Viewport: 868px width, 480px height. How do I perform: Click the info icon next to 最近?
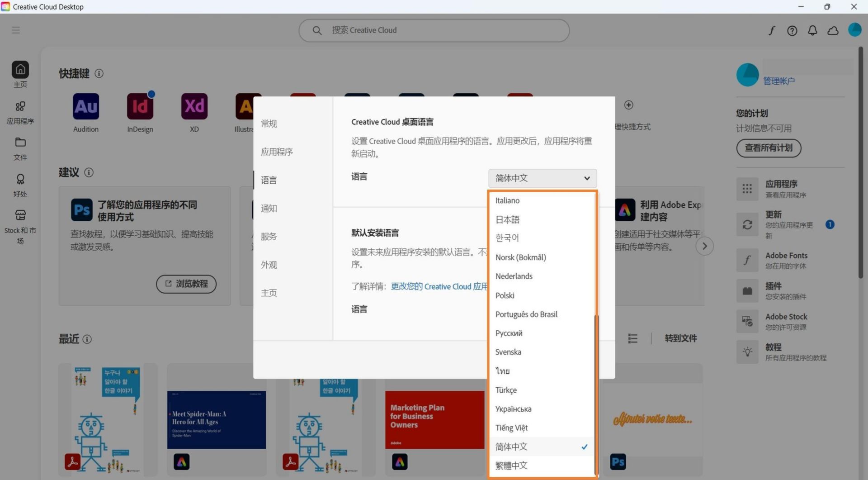coord(87,339)
